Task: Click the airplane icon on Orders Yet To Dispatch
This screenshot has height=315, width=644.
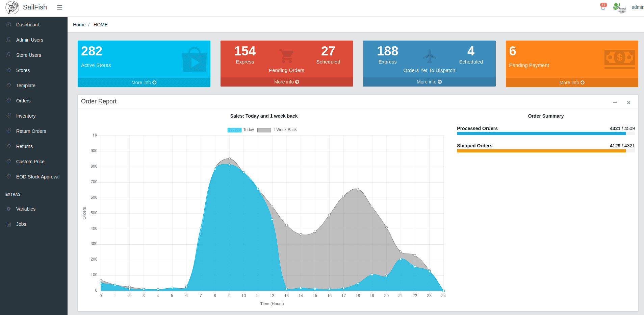Action: [429, 56]
